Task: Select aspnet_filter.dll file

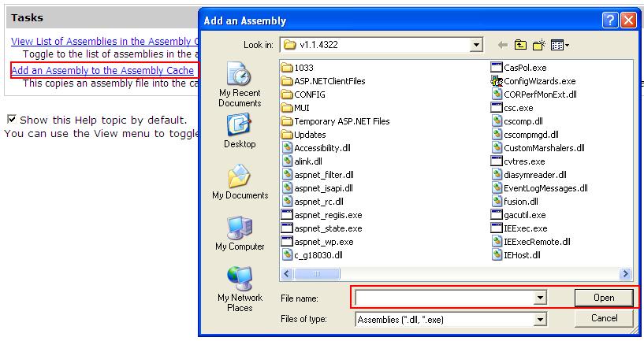Action: point(318,175)
